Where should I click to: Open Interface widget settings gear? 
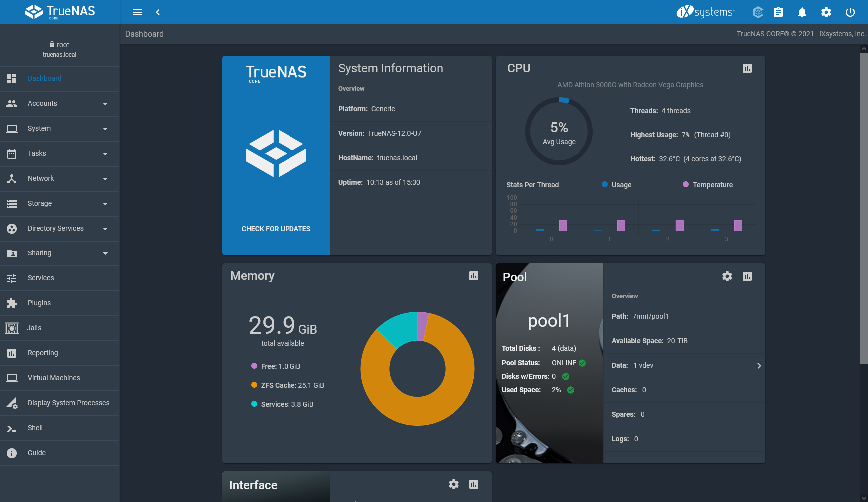point(454,484)
